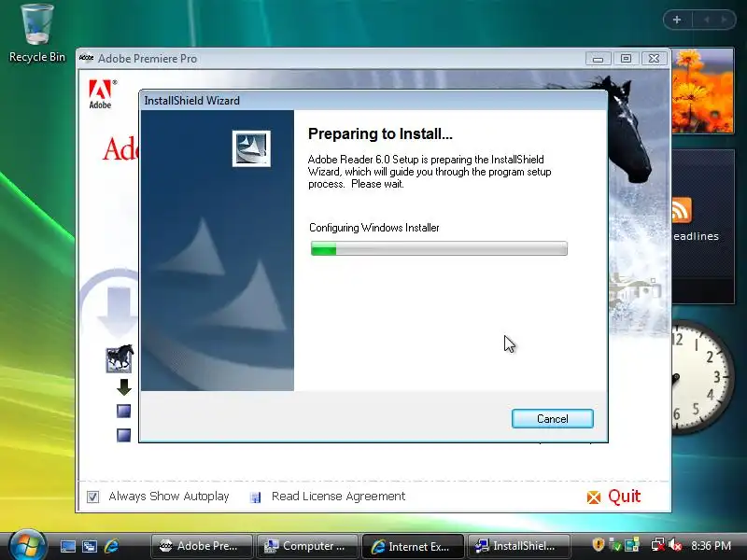
Task: Cancel the InstallShield Wizard setup
Action: [552, 418]
